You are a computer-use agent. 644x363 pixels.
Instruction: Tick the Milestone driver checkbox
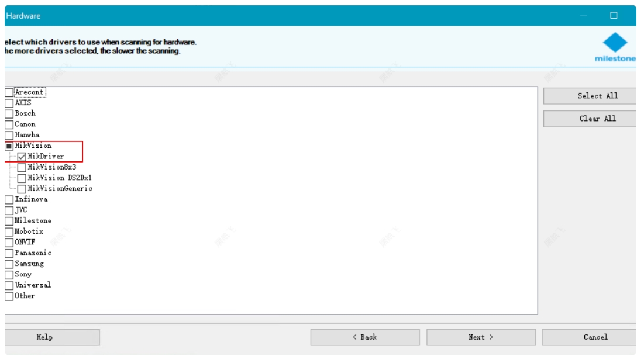click(x=9, y=221)
